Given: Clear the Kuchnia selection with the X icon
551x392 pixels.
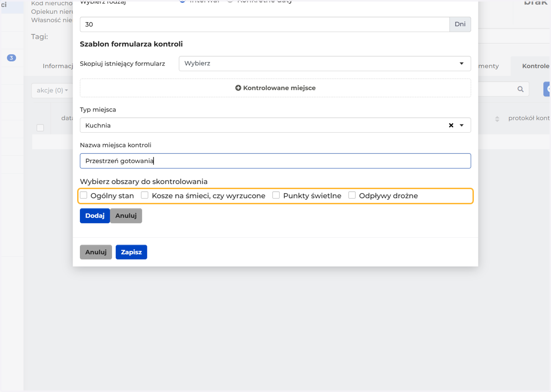Looking at the screenshot, I should [451, 125].
